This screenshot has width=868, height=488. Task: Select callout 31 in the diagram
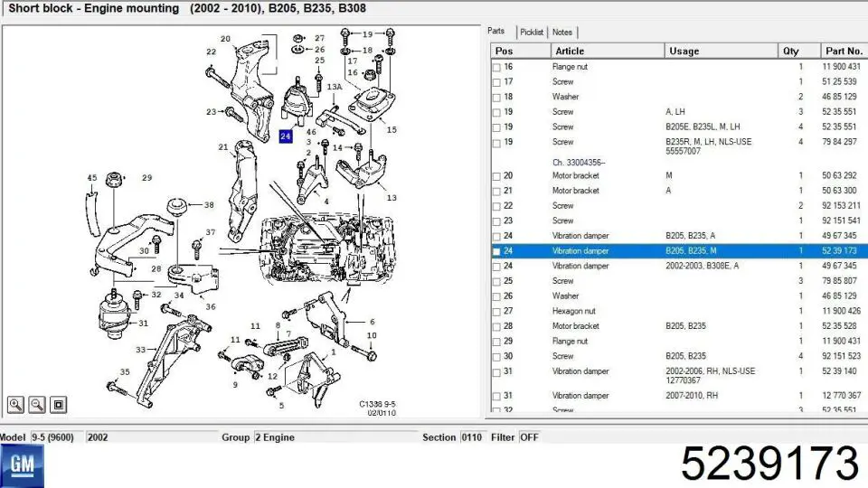[x=144, y=324]
